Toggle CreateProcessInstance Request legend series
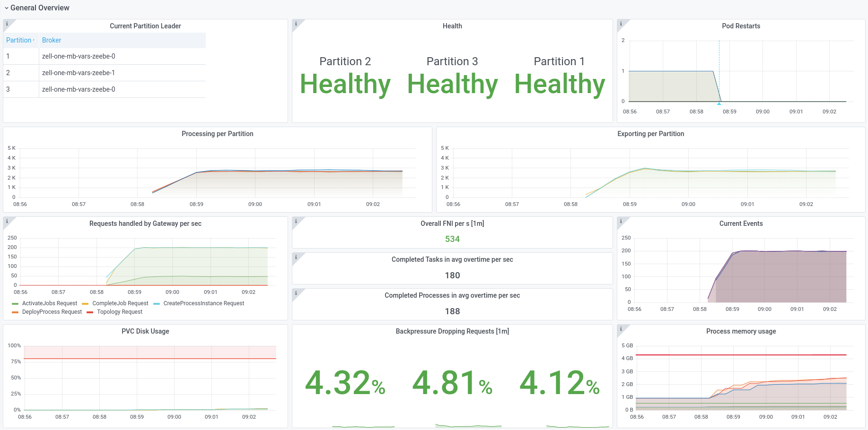Viewport: 868px width, 430px height. point(204,303)
